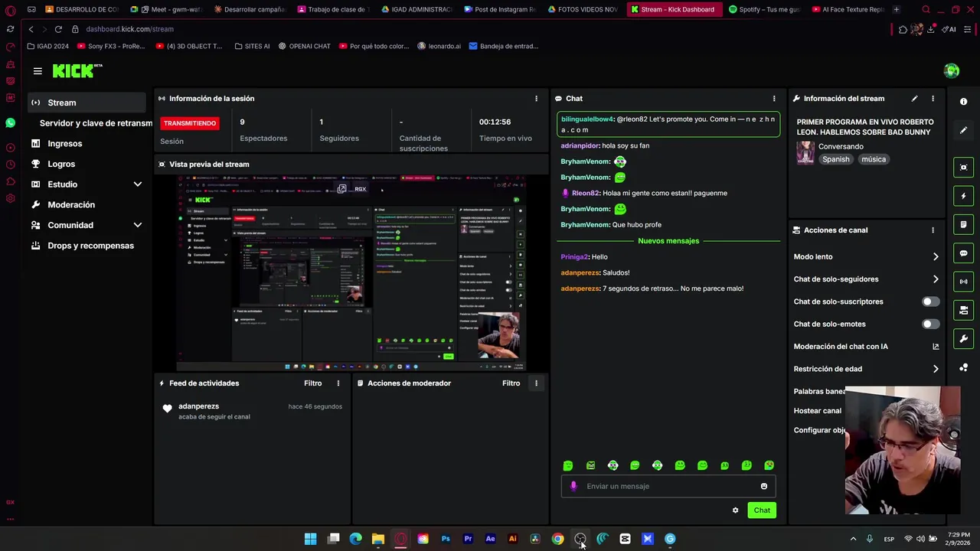Open Modo lento options arrow
Viewport: 980px width, 551px height.
click(935, 257)
